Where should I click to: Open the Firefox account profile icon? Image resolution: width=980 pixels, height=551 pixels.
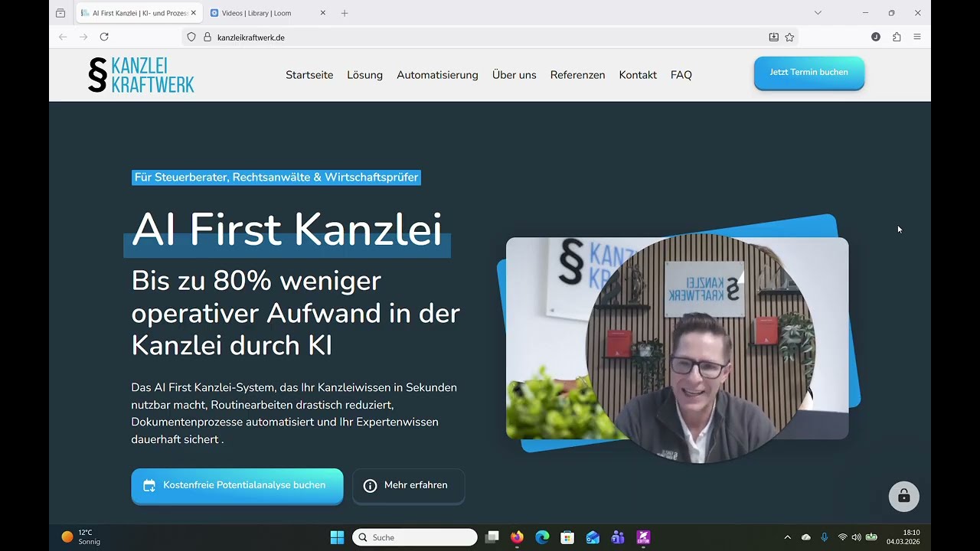pyautogui.click(x=876, y=37)
